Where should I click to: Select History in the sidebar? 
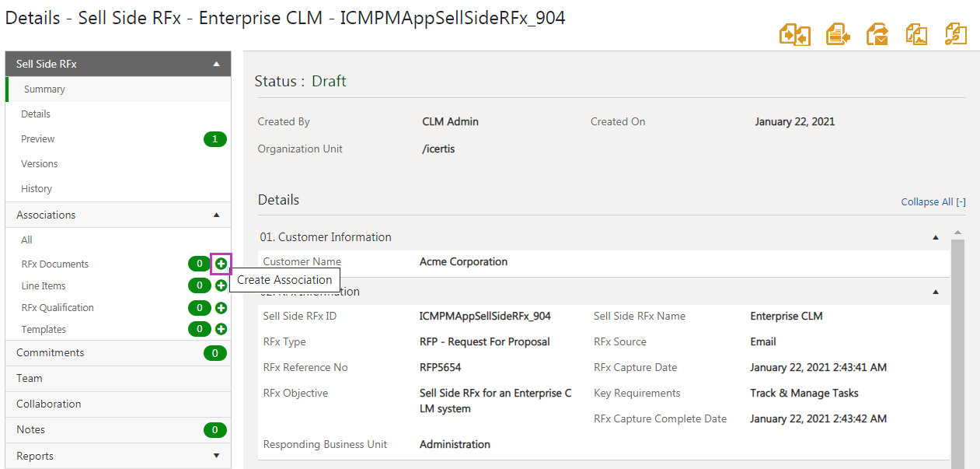[37, 189]
